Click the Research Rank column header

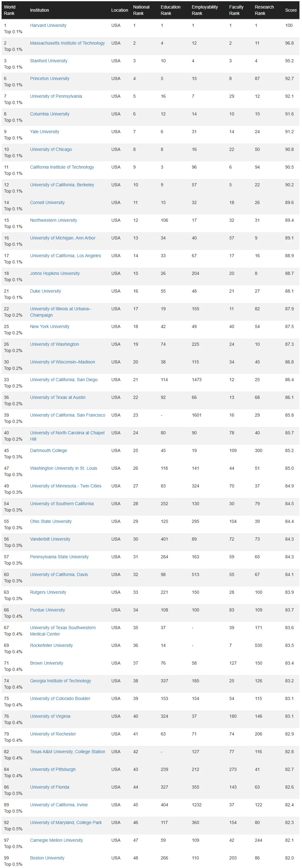point(264,10)
